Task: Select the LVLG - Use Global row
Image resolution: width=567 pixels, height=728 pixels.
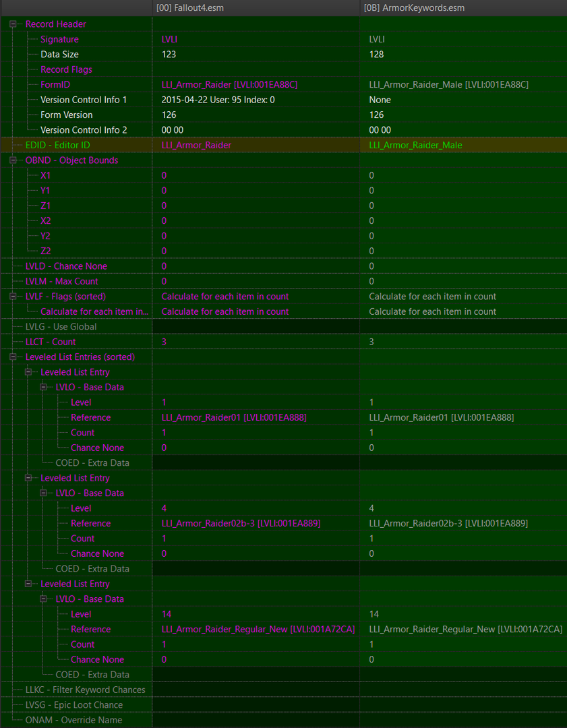Action: coord(283,326)
